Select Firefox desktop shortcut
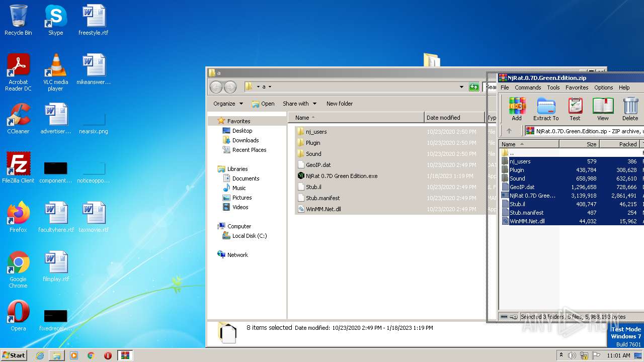This screenshot has width=644, height=362. point(18,217)
